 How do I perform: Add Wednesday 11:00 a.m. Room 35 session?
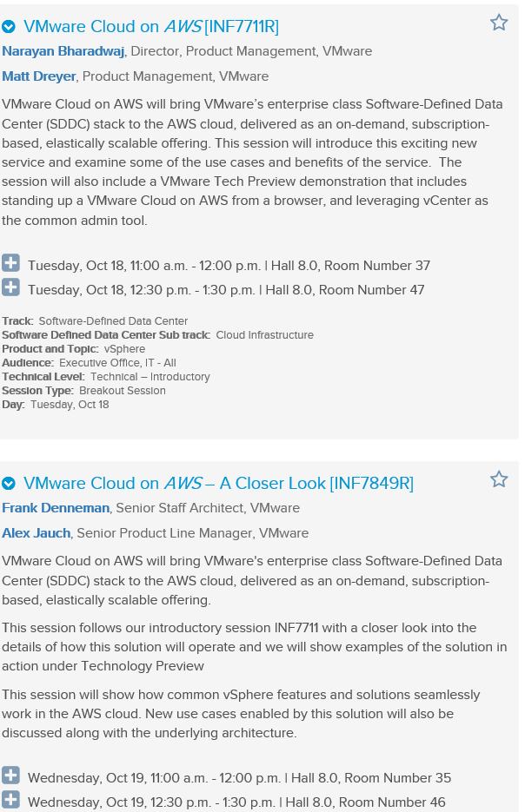pos(10,776)
